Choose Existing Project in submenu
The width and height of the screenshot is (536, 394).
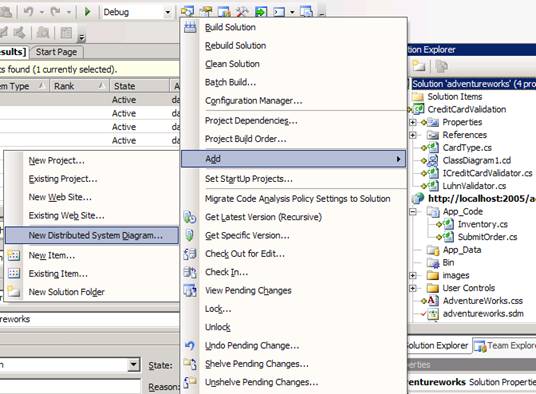click(63, 179)
